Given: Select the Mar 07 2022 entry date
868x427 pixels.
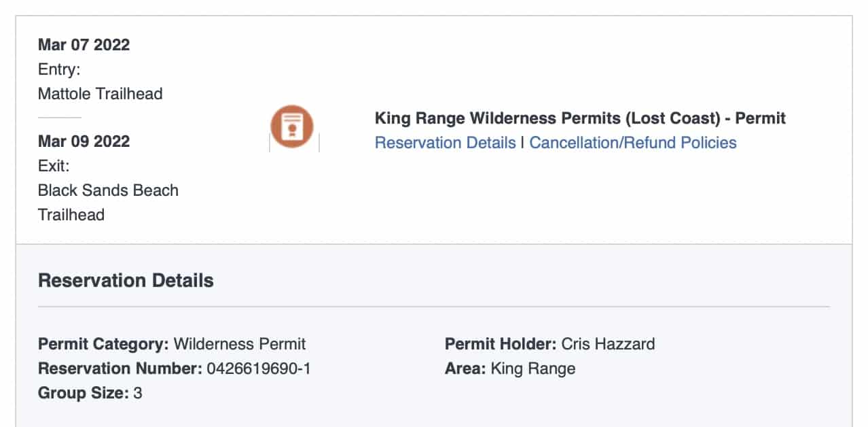Looking at the screenshot, I should [84, 45].
